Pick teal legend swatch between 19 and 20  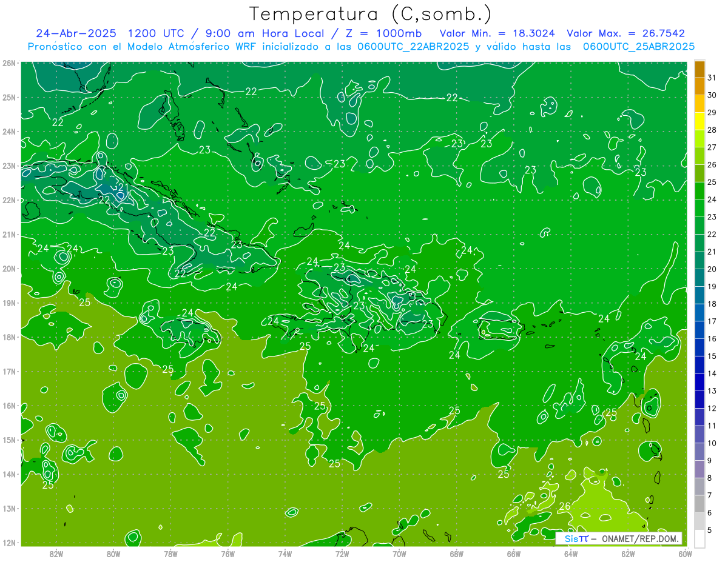point(699,278)
